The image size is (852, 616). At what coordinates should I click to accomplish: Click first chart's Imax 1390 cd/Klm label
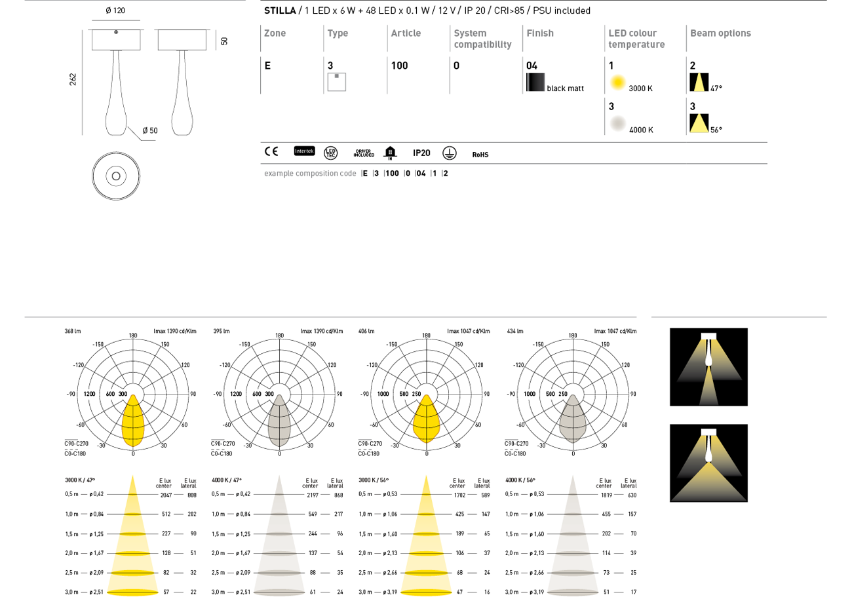175,332
